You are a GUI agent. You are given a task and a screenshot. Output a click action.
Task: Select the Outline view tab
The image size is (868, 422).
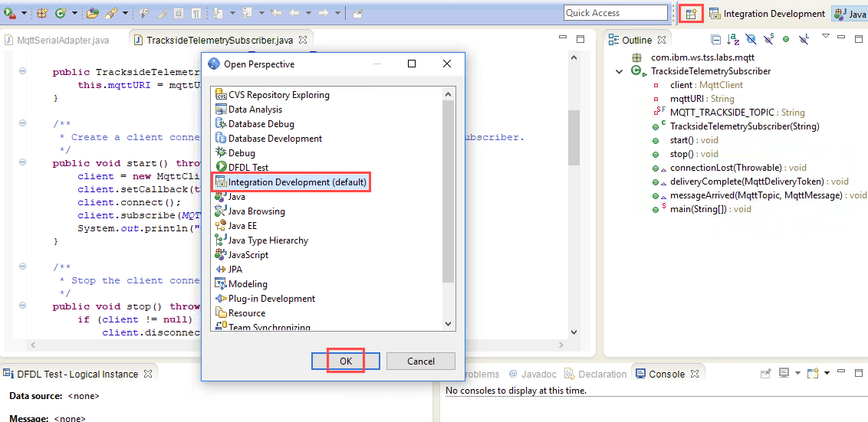click(638, 40)
